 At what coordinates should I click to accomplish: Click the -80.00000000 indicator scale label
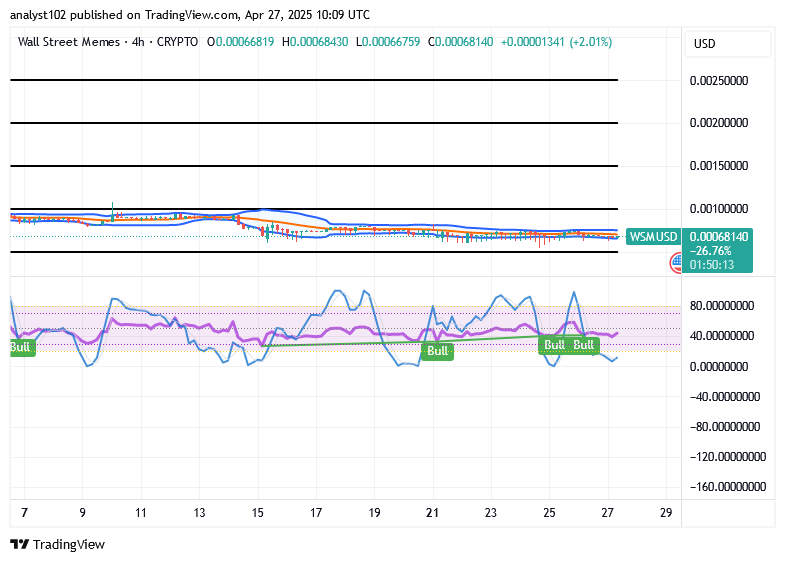pos(724,427)
